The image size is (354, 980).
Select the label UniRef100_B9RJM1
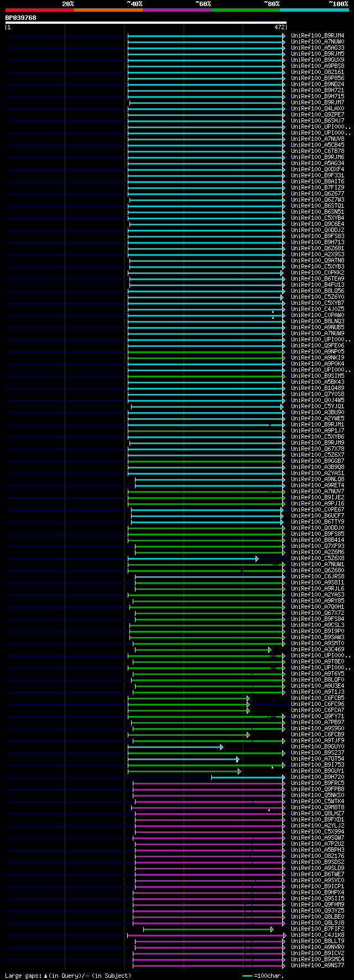coord(317,424)
